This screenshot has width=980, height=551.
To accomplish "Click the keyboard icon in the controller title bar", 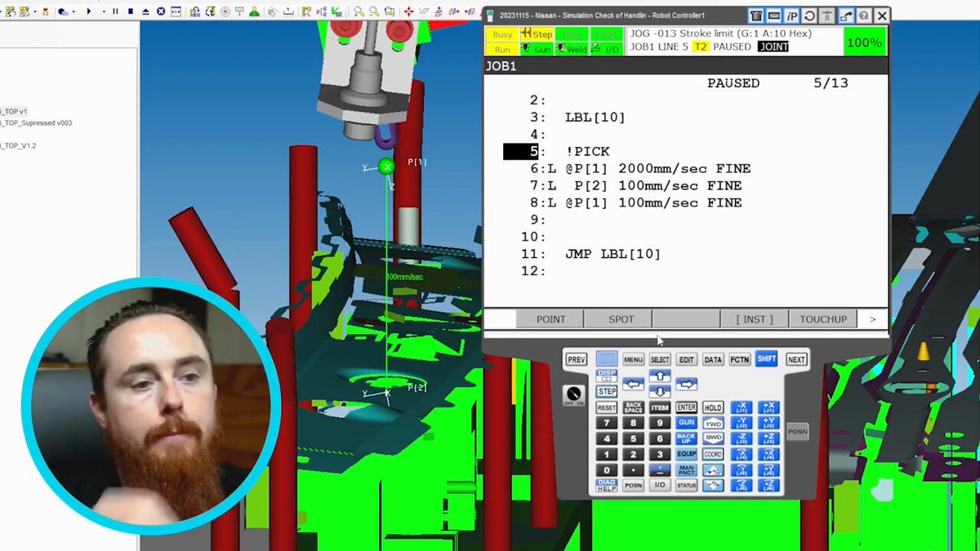I will 774,16.
